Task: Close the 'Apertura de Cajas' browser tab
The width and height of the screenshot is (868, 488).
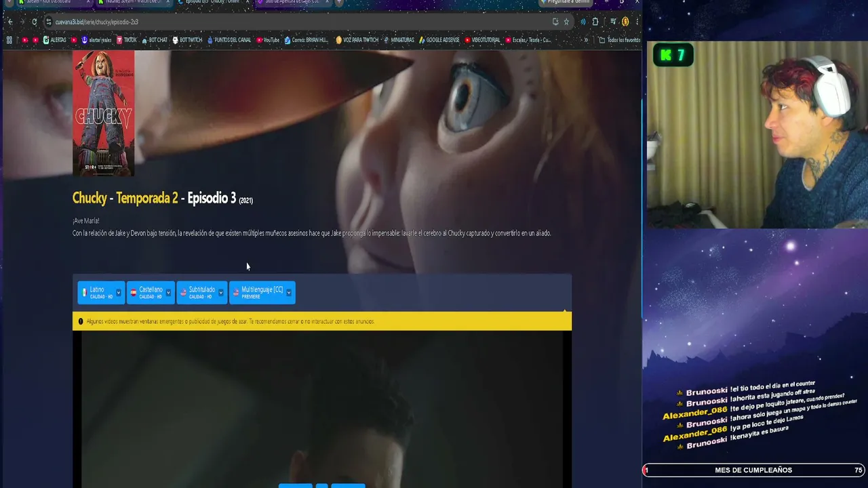Action: (x=326, y=3)
